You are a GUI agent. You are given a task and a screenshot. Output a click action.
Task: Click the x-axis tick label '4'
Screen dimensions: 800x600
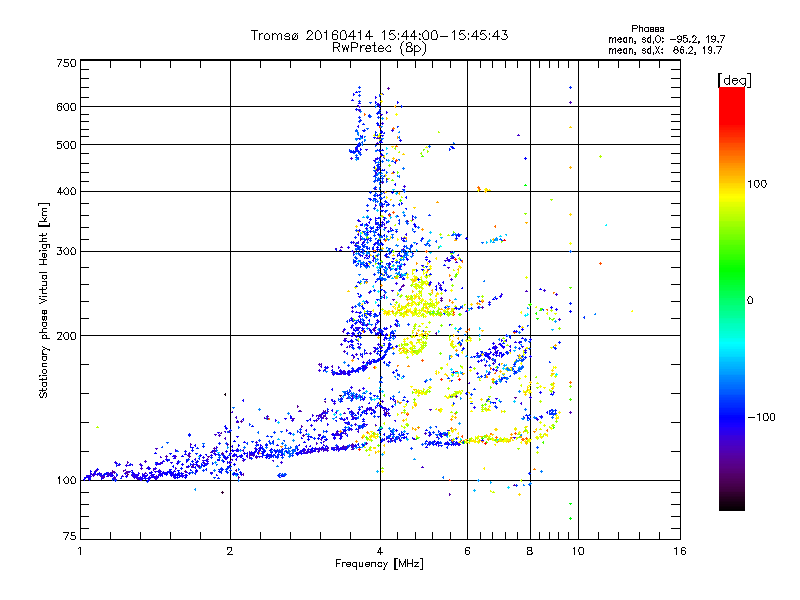[x=380, y=551]
